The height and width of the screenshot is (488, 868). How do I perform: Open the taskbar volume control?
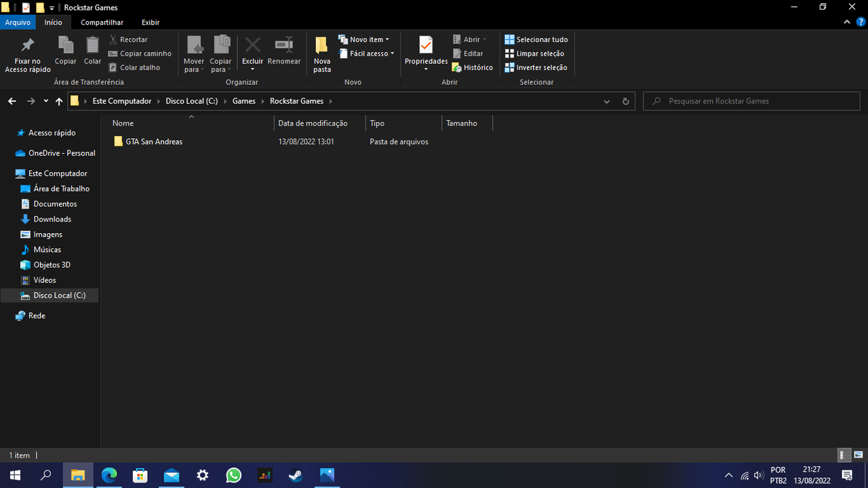(x=759, y=475)
